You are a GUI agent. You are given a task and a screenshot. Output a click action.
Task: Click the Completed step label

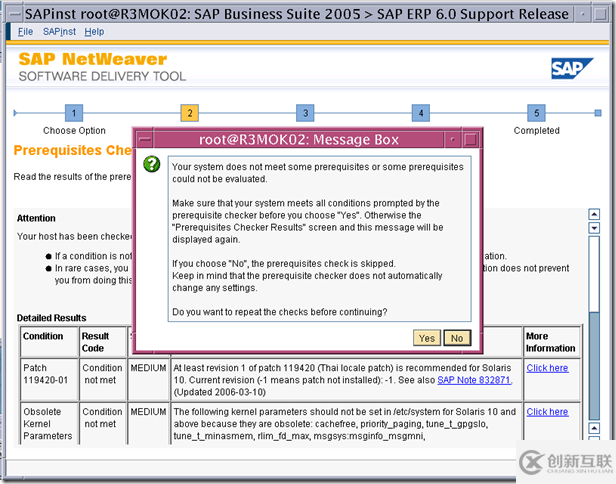click(x=536, y=130)
